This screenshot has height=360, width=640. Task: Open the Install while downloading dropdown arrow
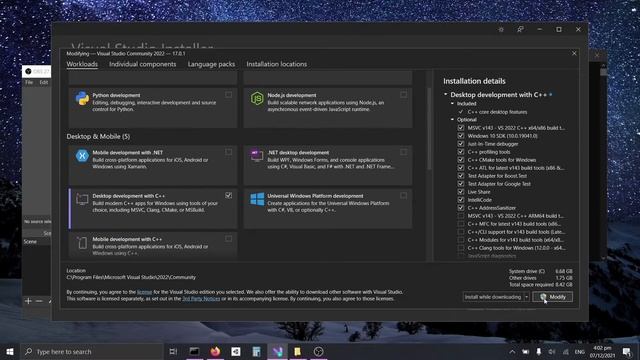(x=527, y=297)
